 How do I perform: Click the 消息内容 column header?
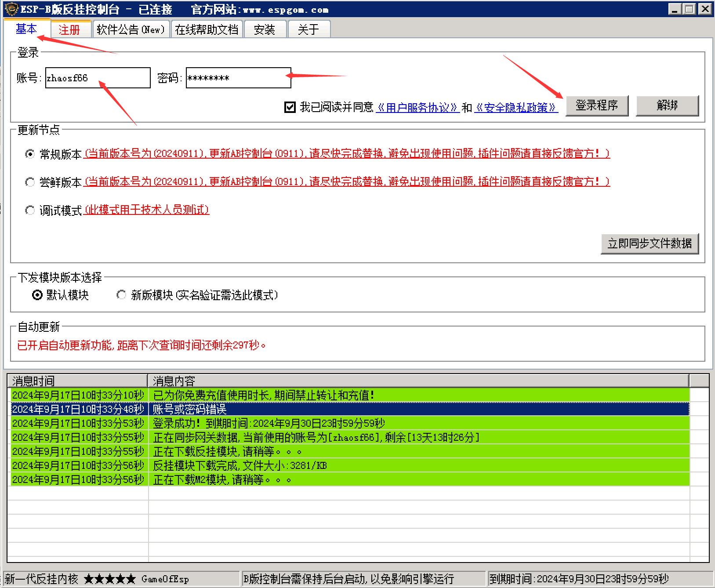[418, 381]
